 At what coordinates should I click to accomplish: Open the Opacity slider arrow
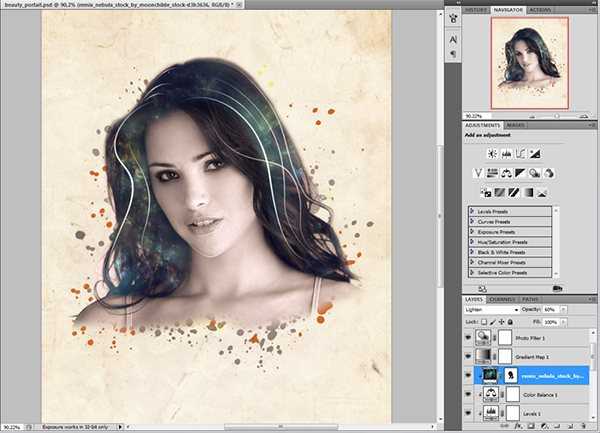coord(564,309)
